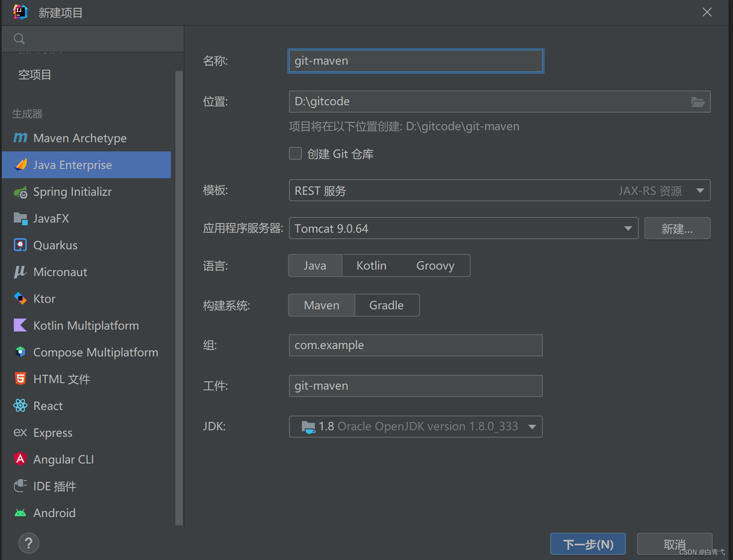
Task: Browse location with folder icon
Action: pos(697,102)
